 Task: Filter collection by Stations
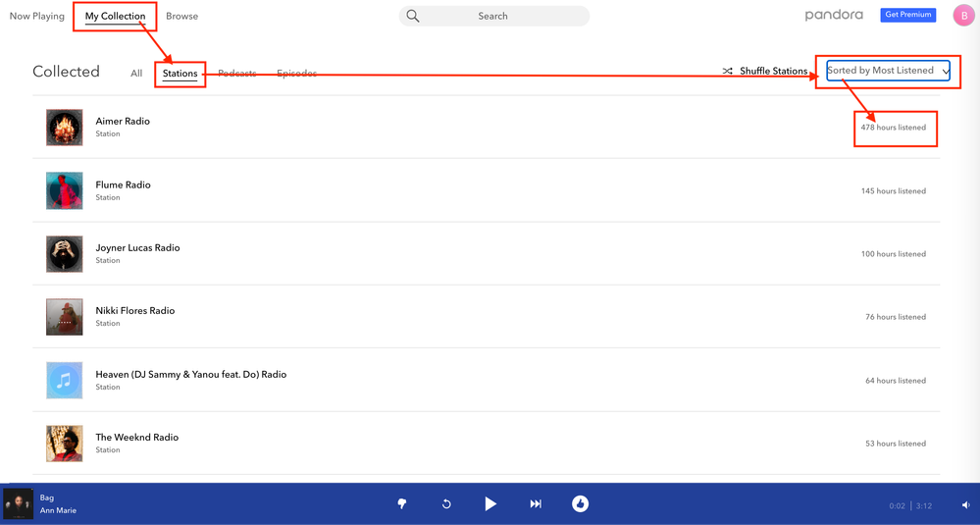180,74
